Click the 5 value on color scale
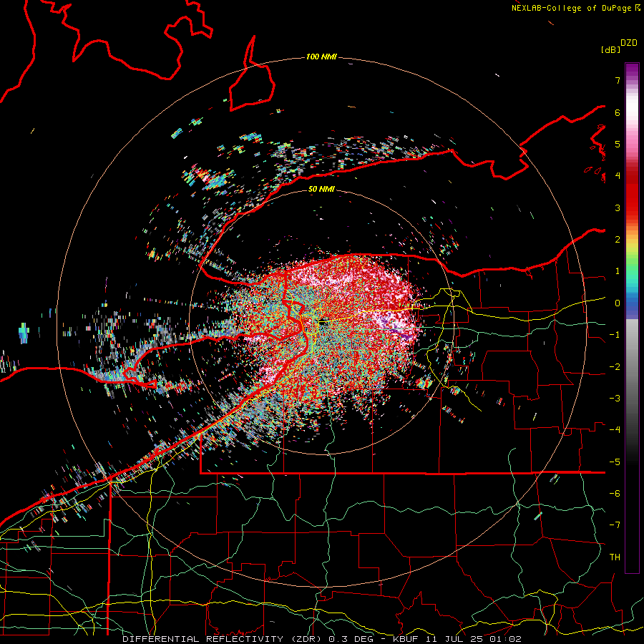Image resolution: width=644 pixels, height=644 pixels. [618, 144]
